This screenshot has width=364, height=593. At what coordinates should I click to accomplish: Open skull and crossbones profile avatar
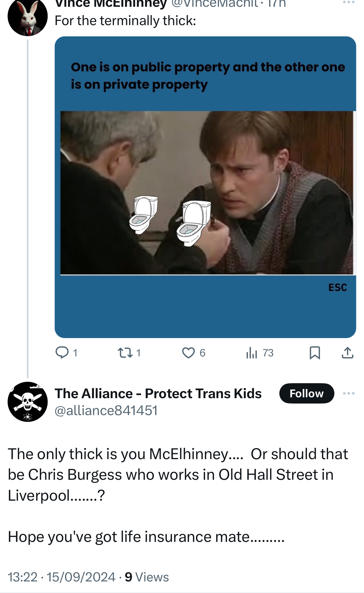click(27, 402)
